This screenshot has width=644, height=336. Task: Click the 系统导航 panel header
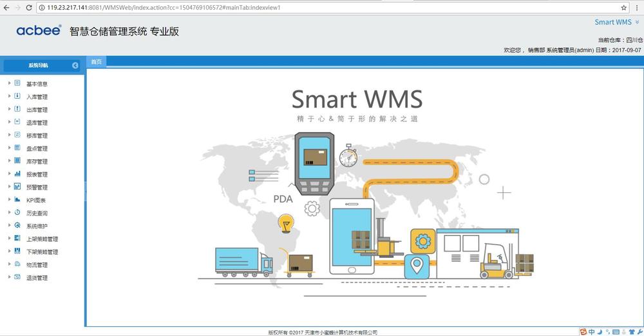pyautogui.click(x=41, y=65)
